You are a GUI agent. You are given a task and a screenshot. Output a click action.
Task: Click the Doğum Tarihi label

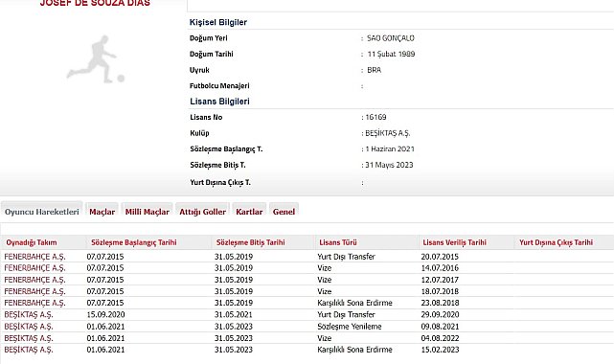212,54
